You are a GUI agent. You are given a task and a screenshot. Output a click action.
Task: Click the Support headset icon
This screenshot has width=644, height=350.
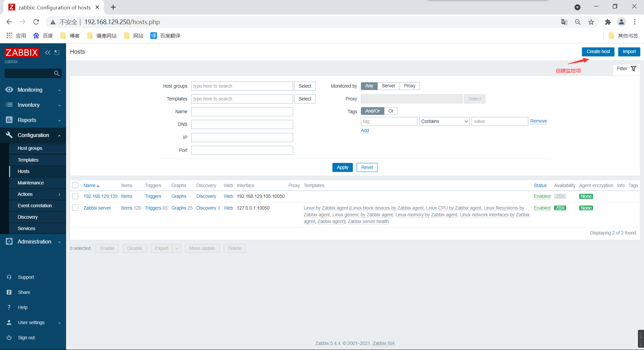(9, 277)
